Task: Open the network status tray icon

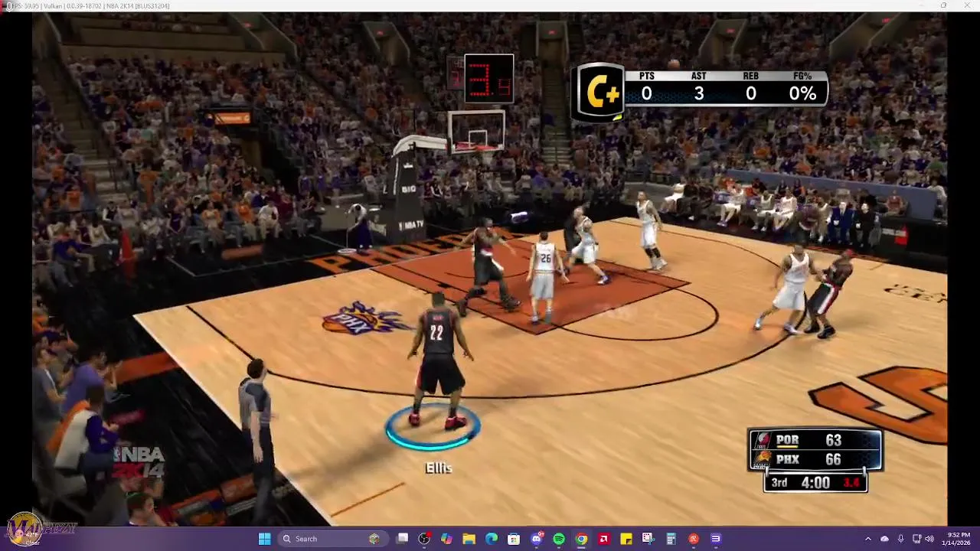Action: coord(917,539)
